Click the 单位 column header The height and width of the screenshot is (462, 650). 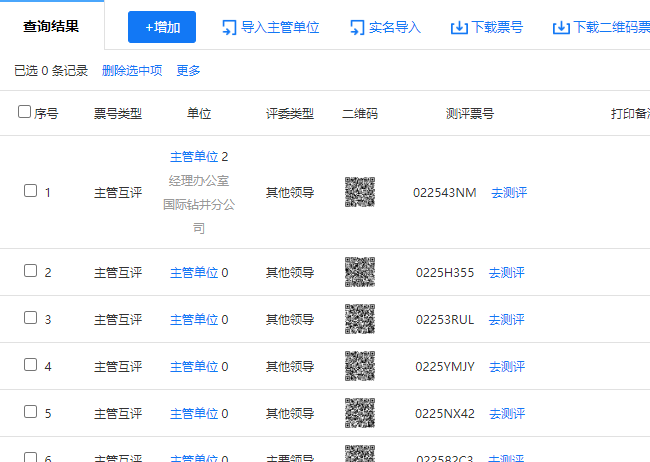coord(199,113)
